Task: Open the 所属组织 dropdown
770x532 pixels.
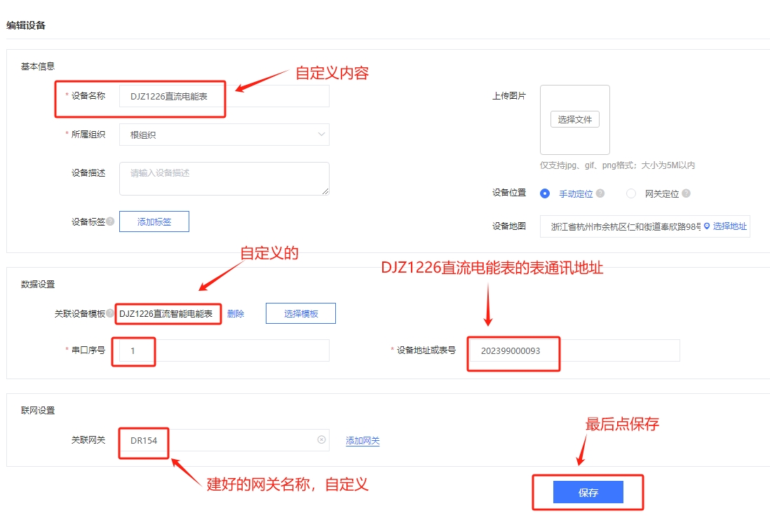Action: click(224, 135)
